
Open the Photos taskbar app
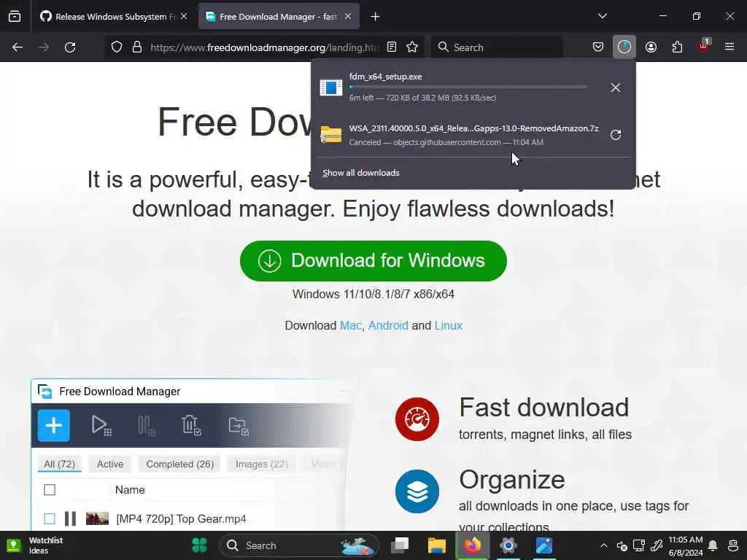(x=544, y=545)
